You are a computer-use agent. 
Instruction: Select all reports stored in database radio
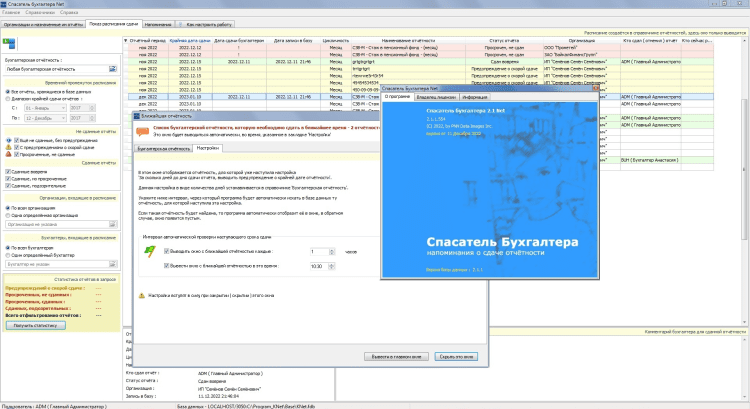(x=8, y=91)
